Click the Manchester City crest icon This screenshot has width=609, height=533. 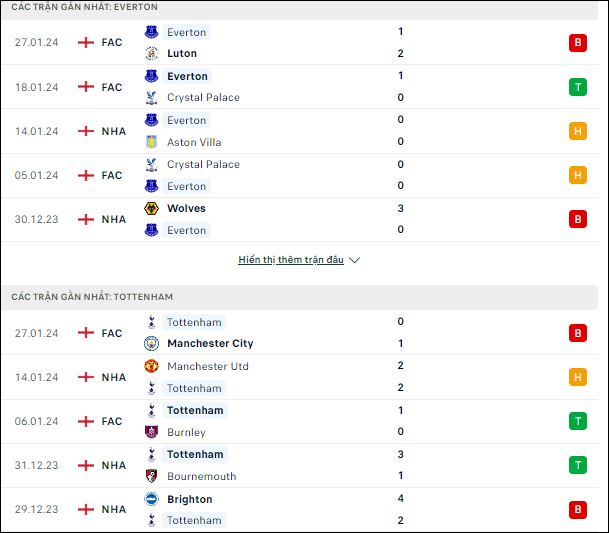click(151, 343)
